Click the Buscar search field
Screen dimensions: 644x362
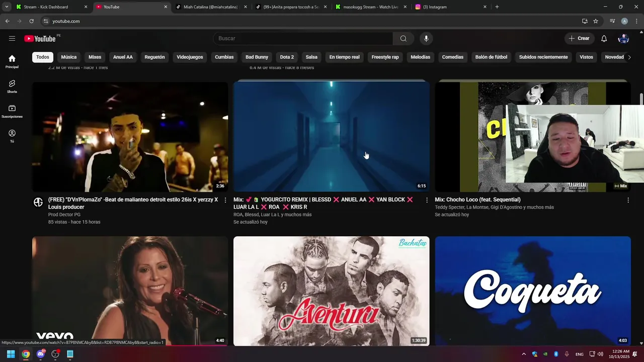303,39
